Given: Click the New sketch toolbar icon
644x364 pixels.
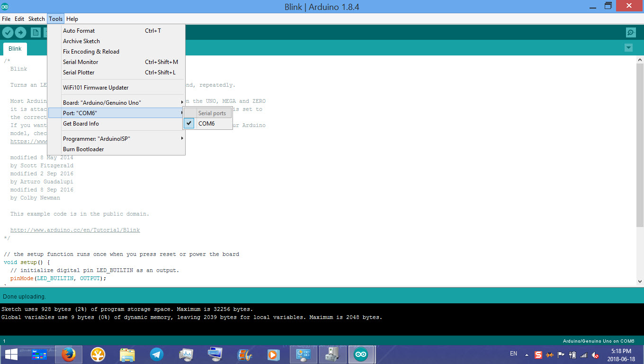Looking at the screenshot, I should [36, 32].
